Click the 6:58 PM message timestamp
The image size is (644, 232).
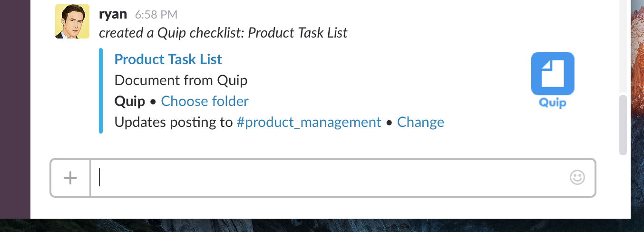156,15
